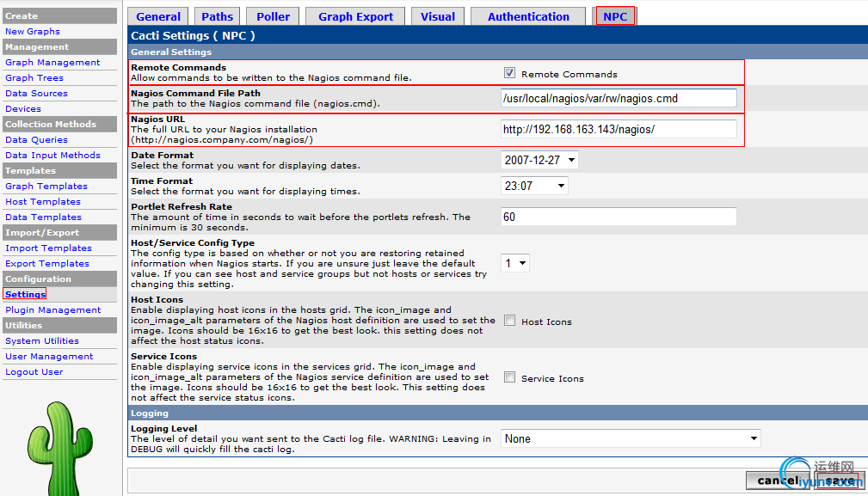Open Data Templates link

tap(43, 217)
